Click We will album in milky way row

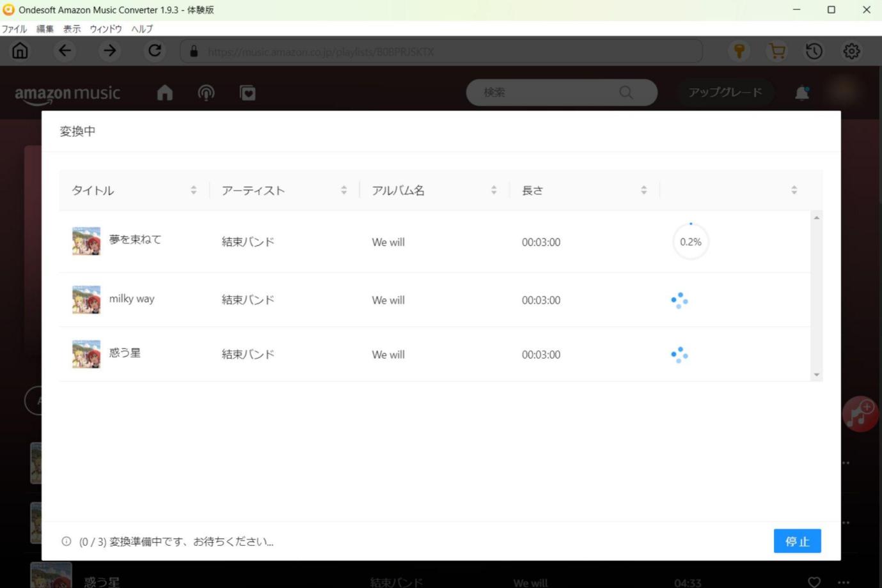tap(388, 300)
